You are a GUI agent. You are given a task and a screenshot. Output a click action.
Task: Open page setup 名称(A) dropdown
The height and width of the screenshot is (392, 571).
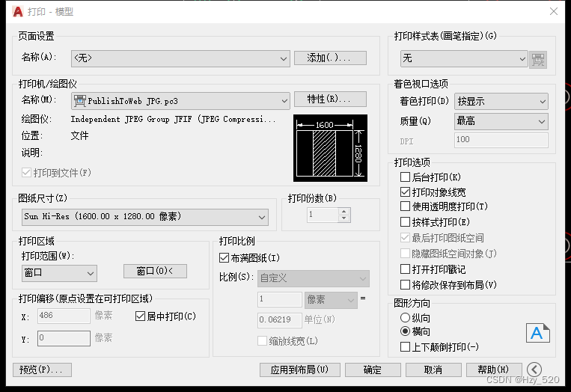click(180, 58)
